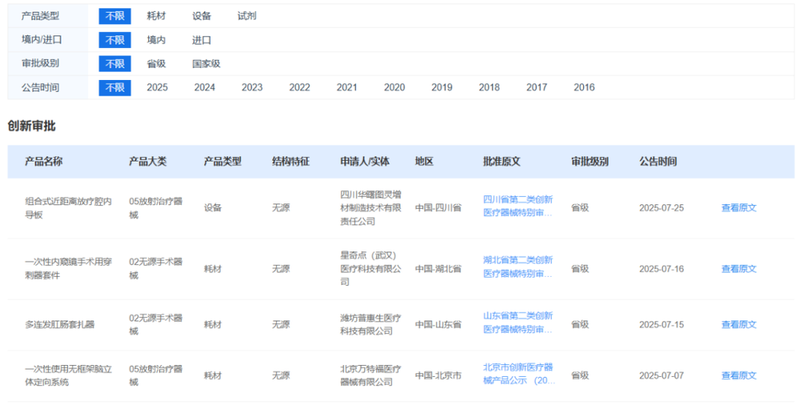This screenshot has width=800, height=405.
Task: Select 国家级 approval level filter
Action: pyautogui.click(x=206, y=64)
